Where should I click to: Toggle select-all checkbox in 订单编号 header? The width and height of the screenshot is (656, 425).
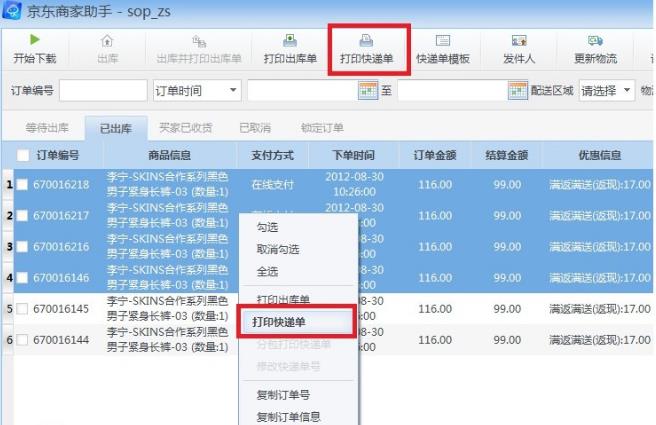click(23, 156)
